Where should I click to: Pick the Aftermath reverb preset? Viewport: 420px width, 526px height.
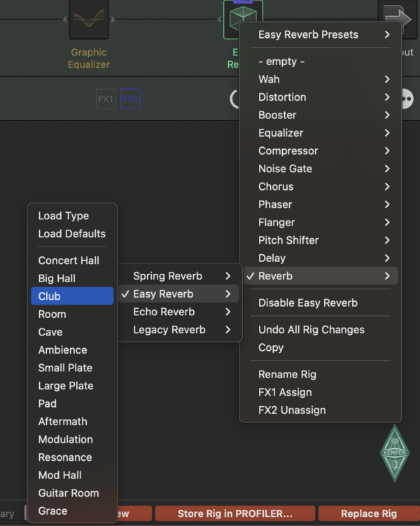pyautogui.click(x=72, y=422)
